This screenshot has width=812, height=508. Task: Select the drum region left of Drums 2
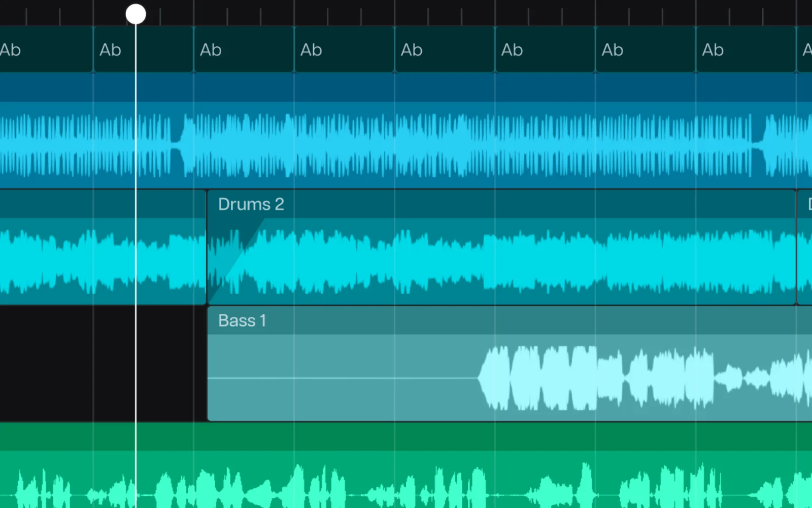pyautogui.click(x=103, y=247)
